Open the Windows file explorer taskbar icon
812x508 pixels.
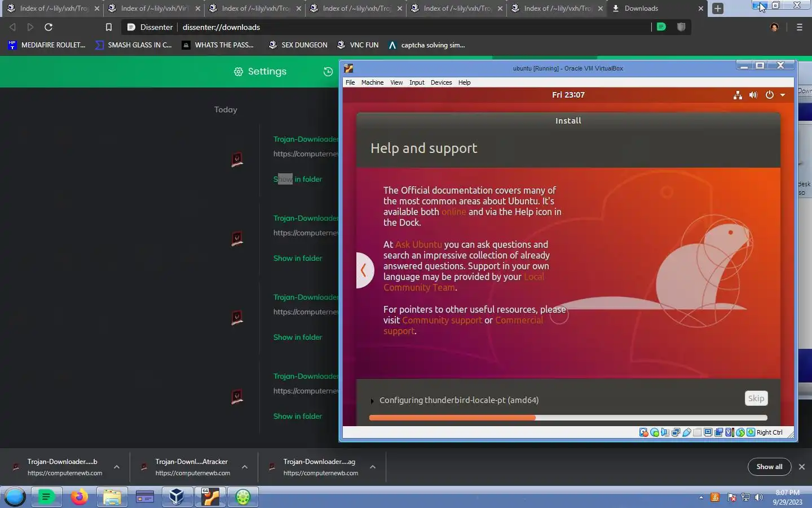[112, 497]
